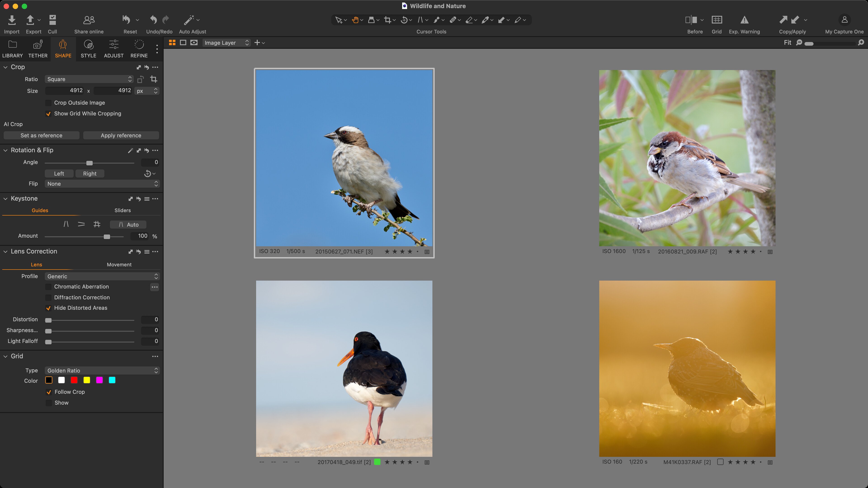The height and width of the screenshot is (488, 868).
Task: Collapse the Crop panel
Action: click(5, 67)
